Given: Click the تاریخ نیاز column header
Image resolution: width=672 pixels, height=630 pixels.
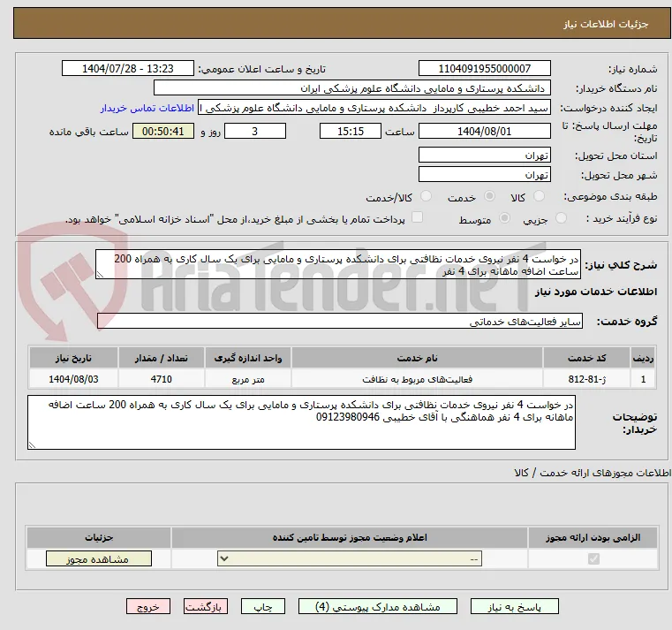Looking at the screenshot, I should click(x=73, y=358).
